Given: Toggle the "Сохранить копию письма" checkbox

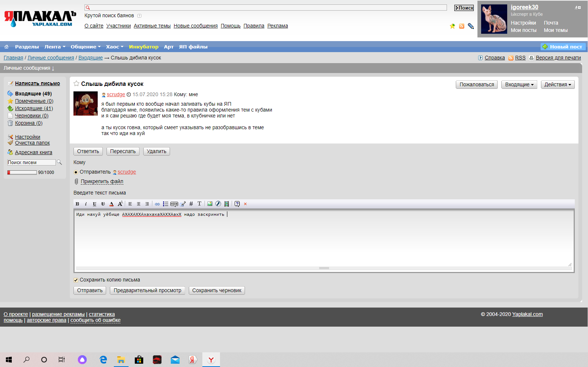Looking at the screenshot, I should (x=76, y=280).
